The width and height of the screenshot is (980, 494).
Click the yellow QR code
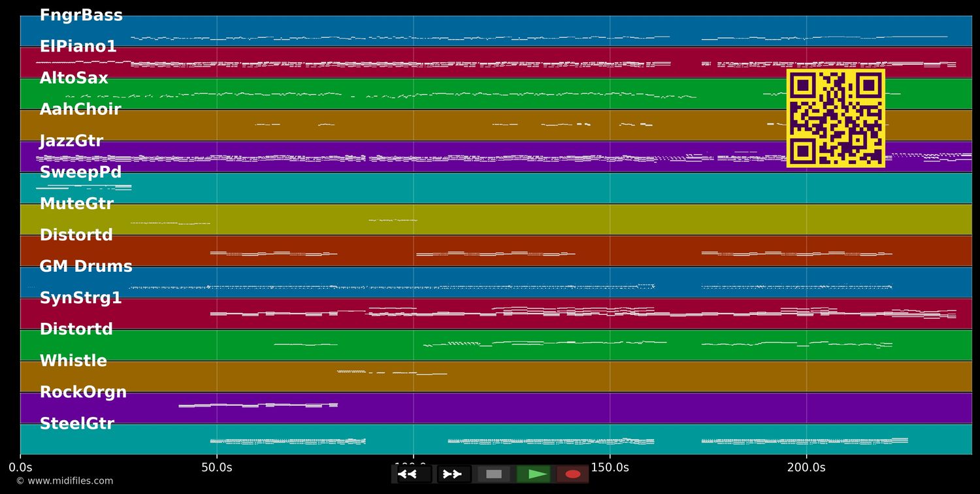click(836, 118)
